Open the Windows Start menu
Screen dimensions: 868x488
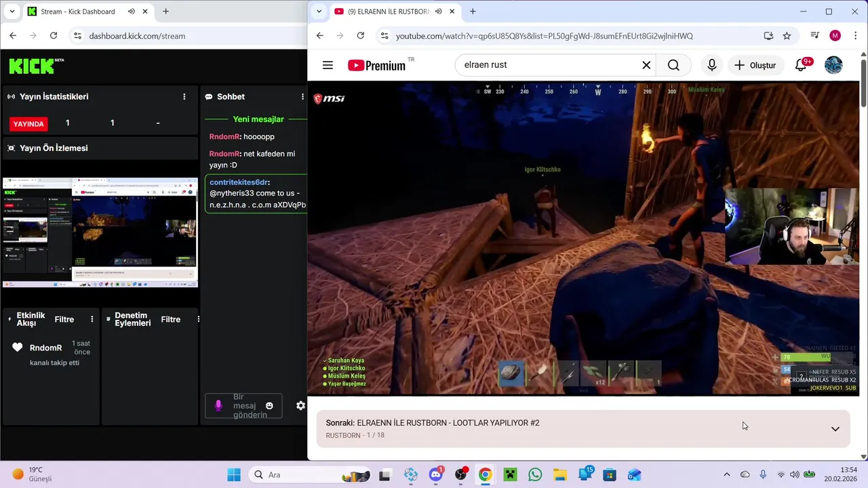[x=234, y=474]
